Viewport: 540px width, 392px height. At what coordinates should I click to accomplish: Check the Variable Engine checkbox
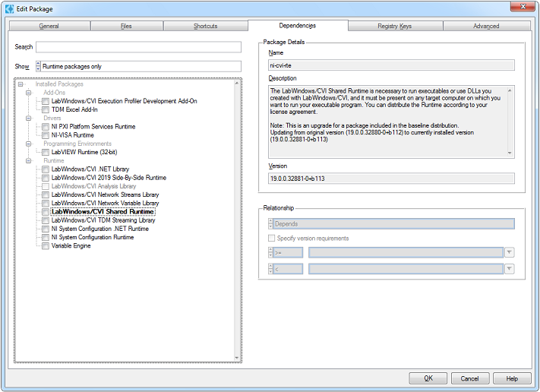click(46, 246)
